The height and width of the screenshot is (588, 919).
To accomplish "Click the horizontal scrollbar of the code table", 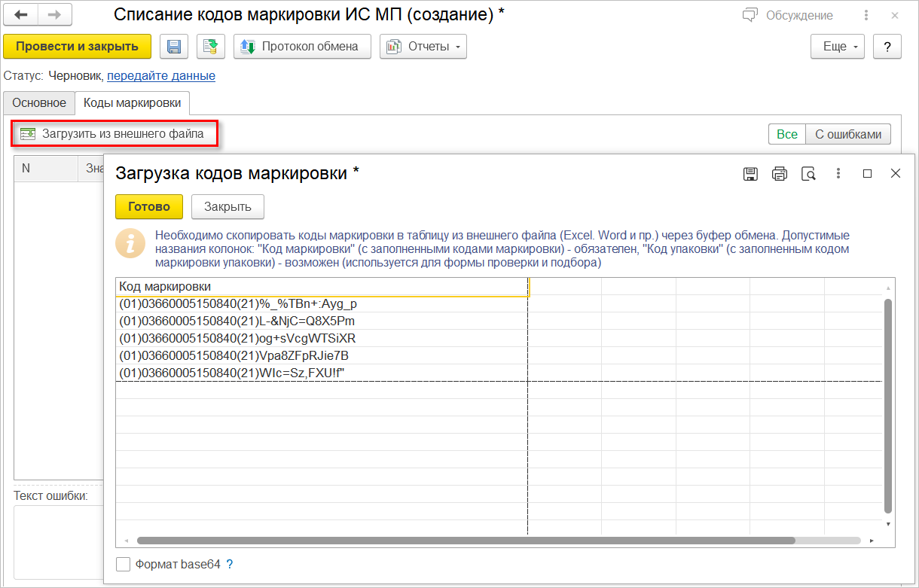I will click(x=466, y=541).
